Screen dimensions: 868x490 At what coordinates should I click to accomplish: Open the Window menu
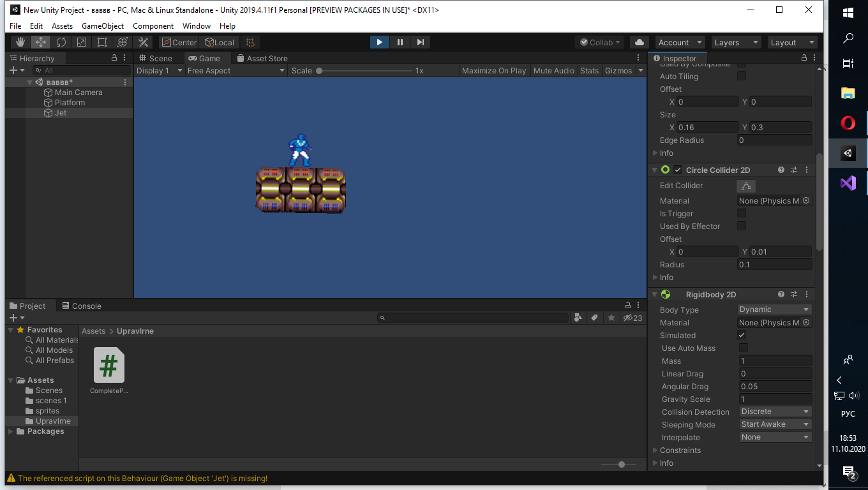click(197, 26)
